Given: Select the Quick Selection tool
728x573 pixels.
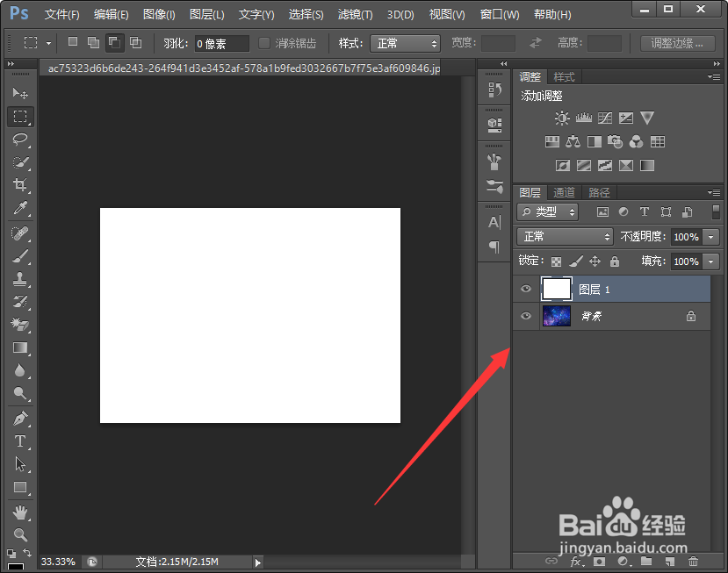Looking at the screenshot, I should [x=20, y=162].
